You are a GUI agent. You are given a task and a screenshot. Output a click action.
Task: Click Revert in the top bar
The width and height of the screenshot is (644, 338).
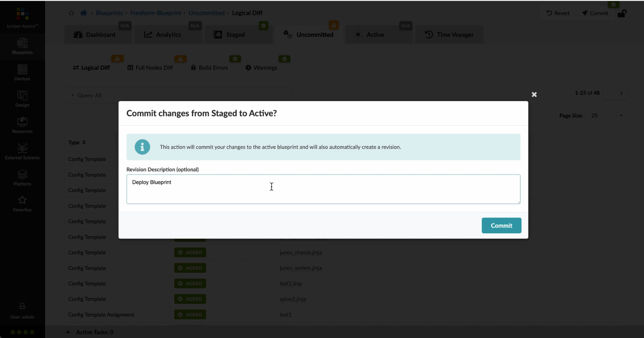coord(558,13)
